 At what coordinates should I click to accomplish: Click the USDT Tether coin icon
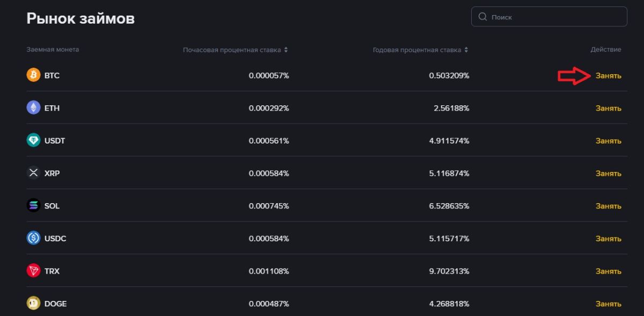(33, 141)
